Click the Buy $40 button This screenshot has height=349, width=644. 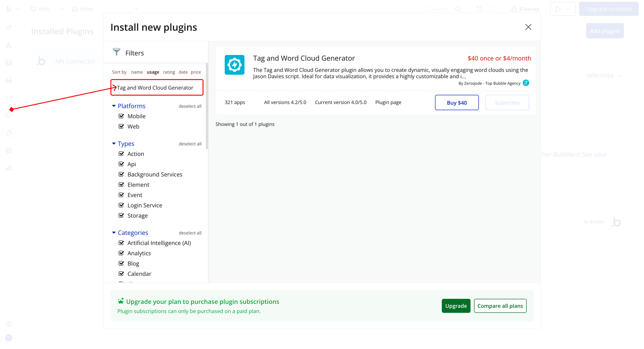[456, 102]
